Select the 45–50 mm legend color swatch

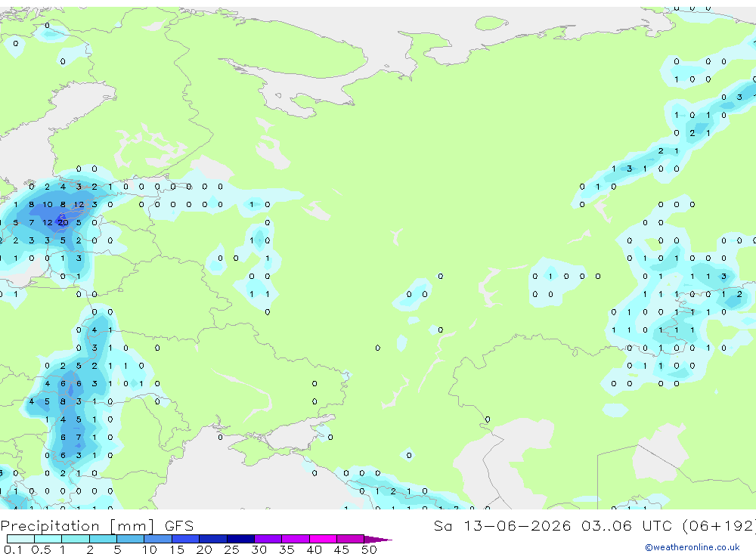coord(351,539)
